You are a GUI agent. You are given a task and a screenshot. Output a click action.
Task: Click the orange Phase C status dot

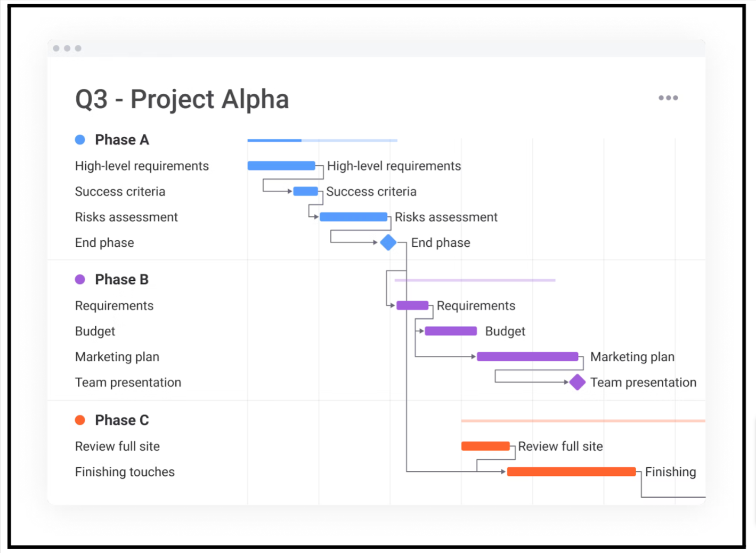coord(80,420)
